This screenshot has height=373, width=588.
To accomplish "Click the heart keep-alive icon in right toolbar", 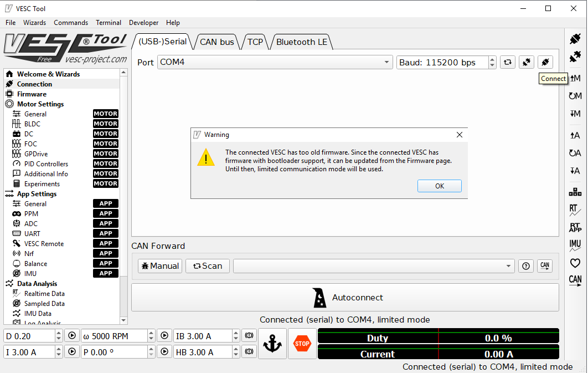I will coord(575,263).
